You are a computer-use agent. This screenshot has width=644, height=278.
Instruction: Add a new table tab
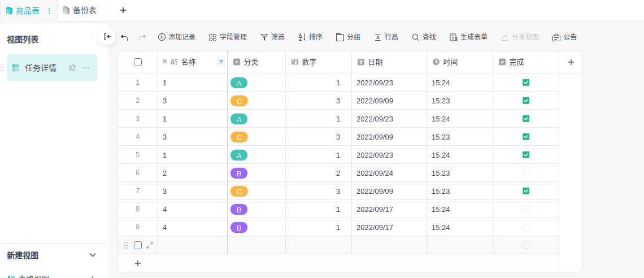coord(123,10)
